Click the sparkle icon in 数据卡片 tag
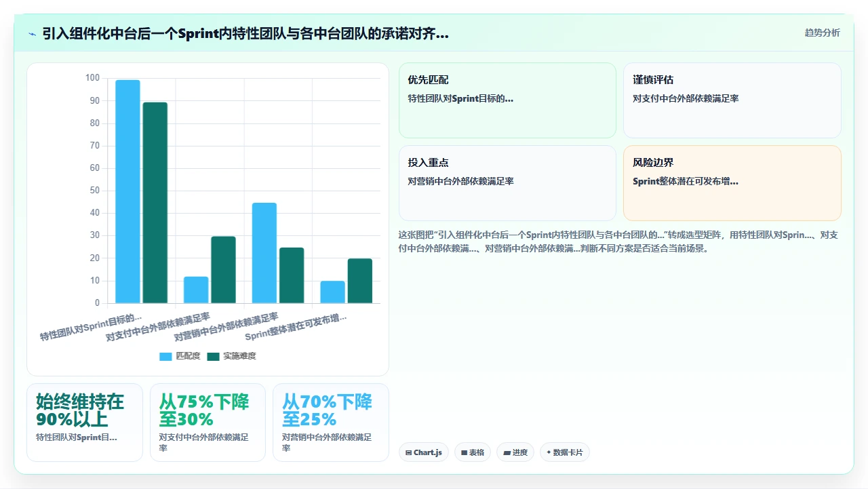This screenshot has width=868, height=489. click(549, 452)
